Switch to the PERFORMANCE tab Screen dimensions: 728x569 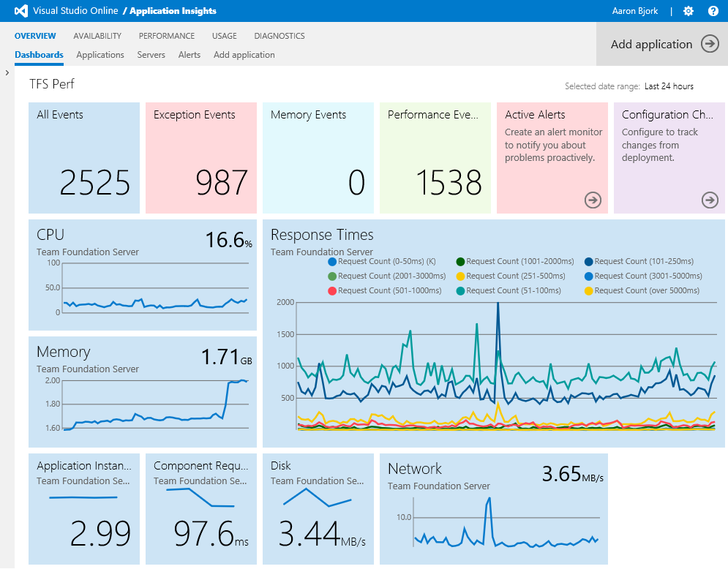(166, 35)
